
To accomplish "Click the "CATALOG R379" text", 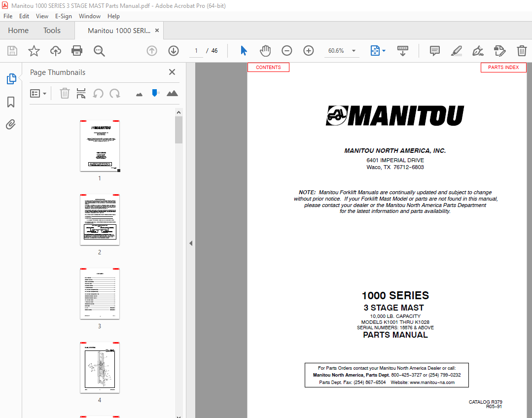I will 485,402.
